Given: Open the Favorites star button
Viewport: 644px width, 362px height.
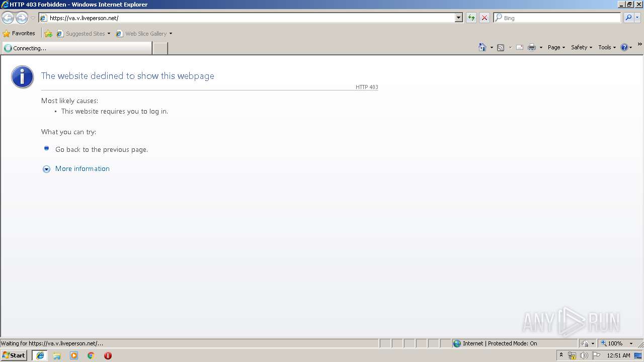Looking at the screenshot, I should pyautogui.click(x=19, y=33).
